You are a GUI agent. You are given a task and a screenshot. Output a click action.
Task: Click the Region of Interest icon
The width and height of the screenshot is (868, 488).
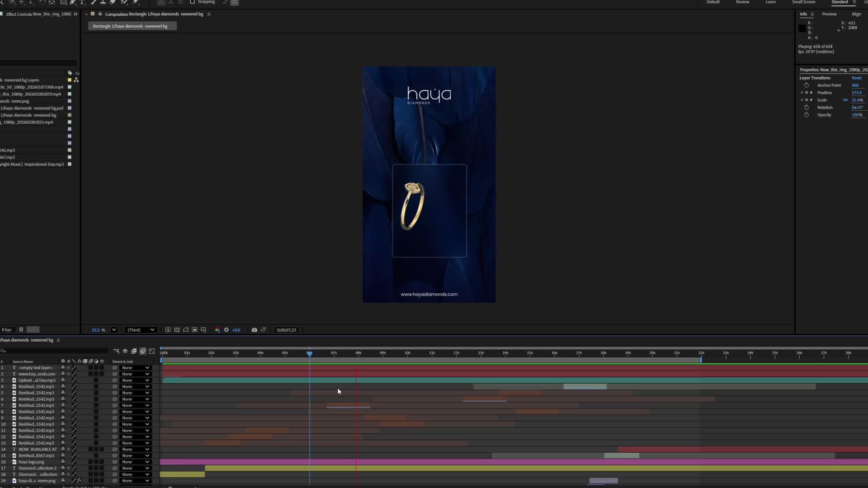pos(194,330)
